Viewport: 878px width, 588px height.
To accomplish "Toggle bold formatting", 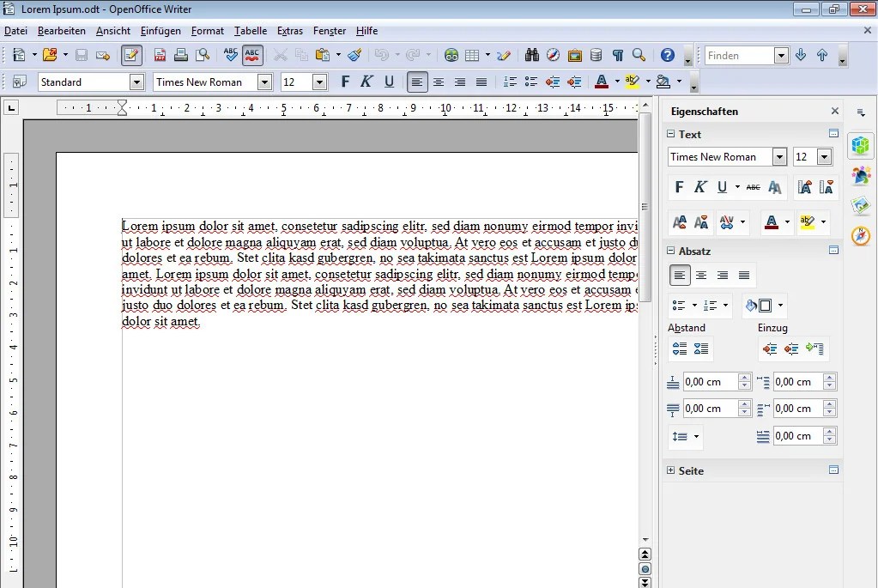I will click(344, 82).
